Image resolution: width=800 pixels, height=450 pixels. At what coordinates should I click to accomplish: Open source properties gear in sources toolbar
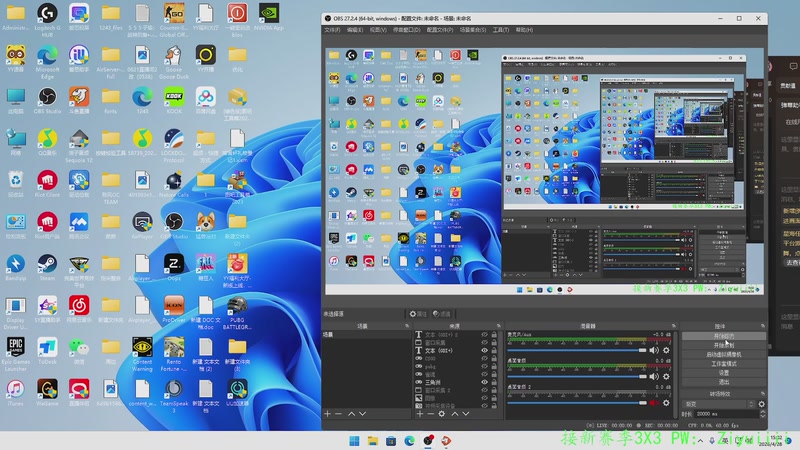(441, 414)
